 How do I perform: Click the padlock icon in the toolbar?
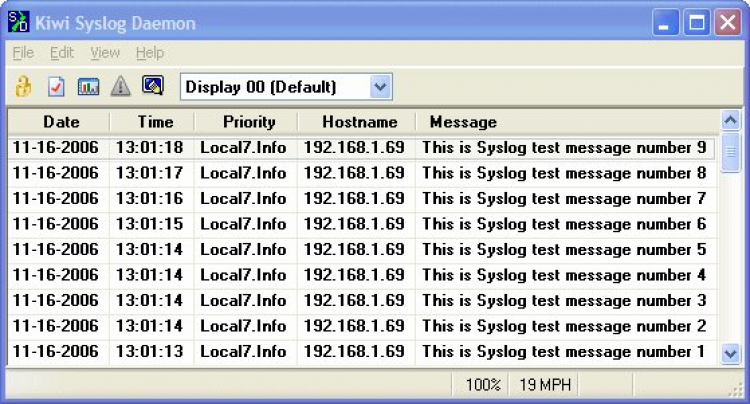tap(23, 87)
